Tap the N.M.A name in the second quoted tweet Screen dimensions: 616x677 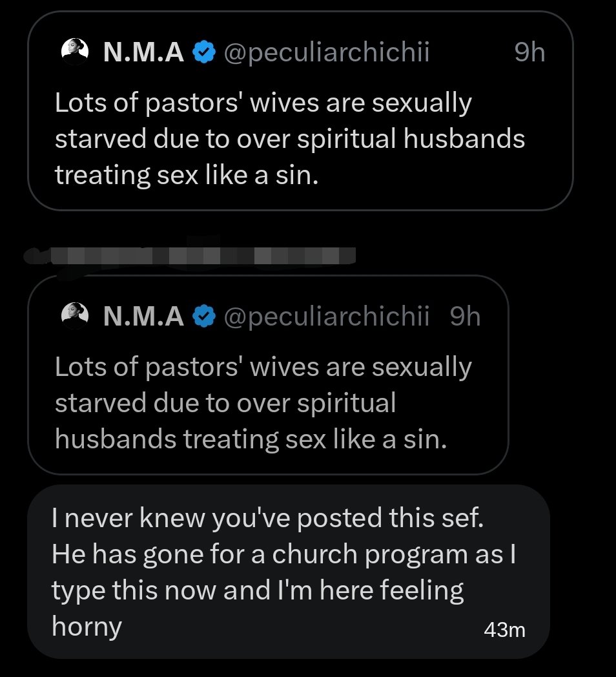143,317
